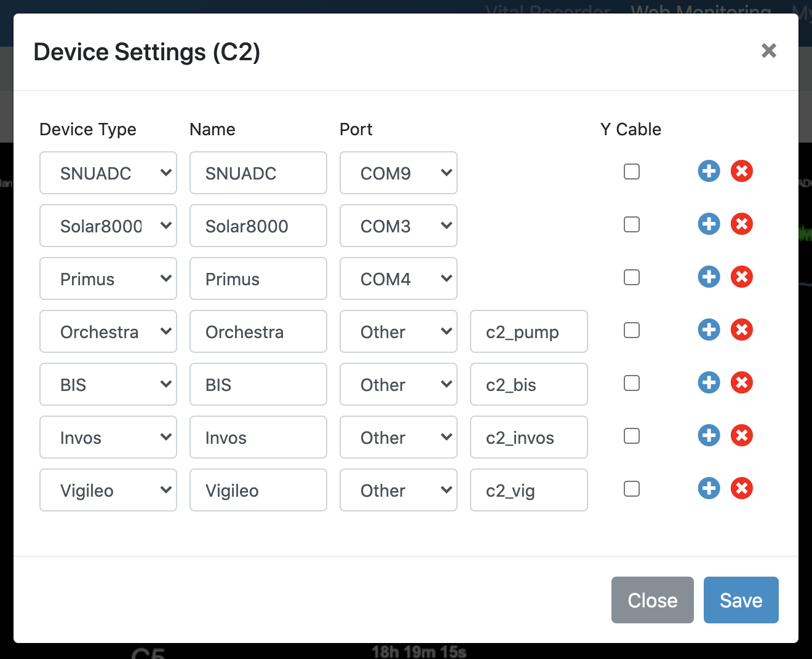Screen dimensions: 812x659
Task: Close the Device Settings dialog with X
Action: [769, 50]
